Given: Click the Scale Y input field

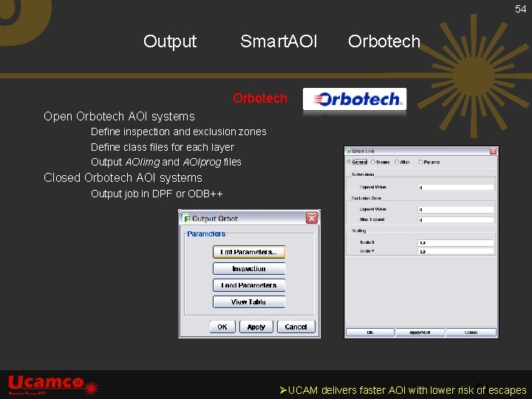Looking at the screenshot, I should [x=456, y=251].
